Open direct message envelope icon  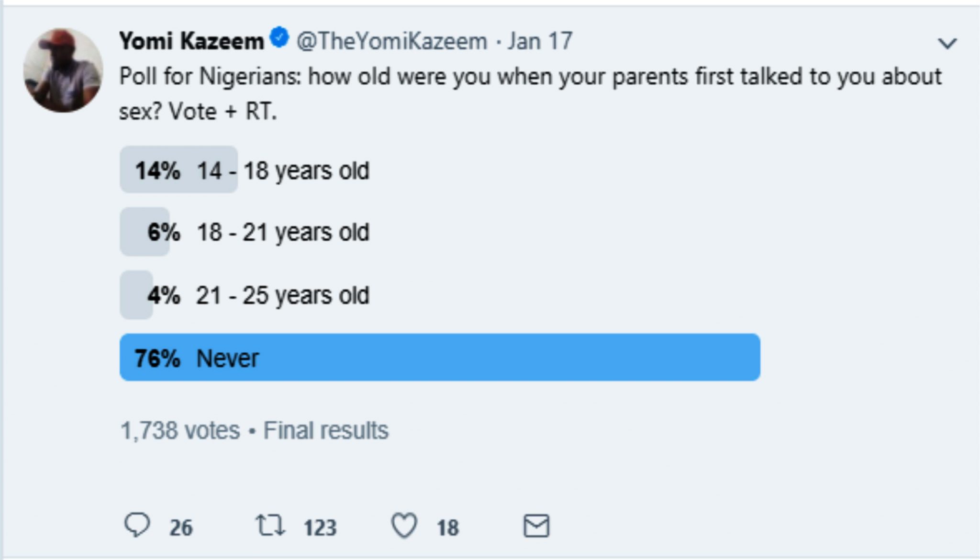536,526
